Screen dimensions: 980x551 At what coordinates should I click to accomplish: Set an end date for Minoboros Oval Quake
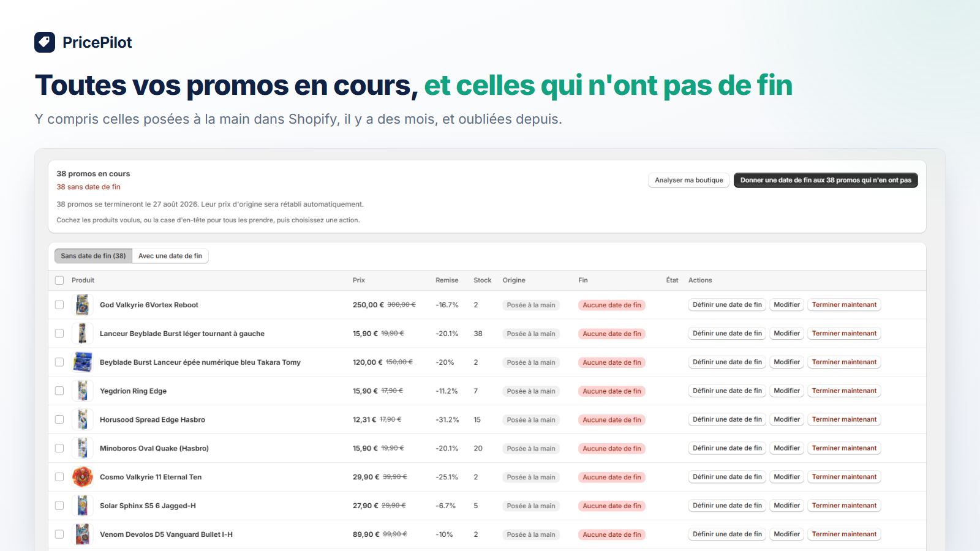[x=727, y=448]
